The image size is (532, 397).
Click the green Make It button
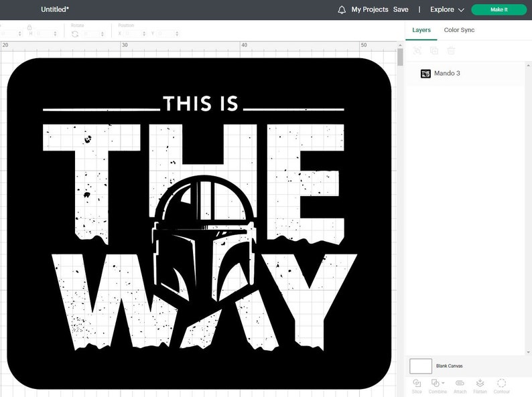pos(498,9)
